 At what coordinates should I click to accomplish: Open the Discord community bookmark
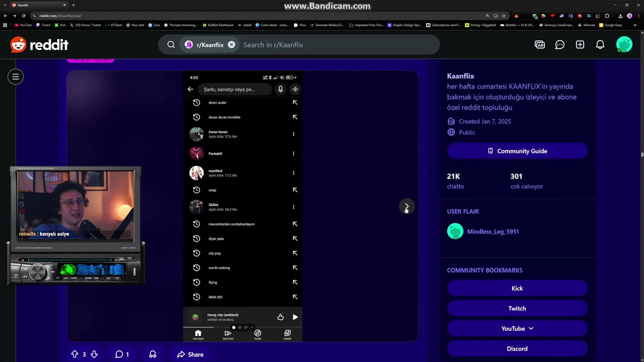517,348
